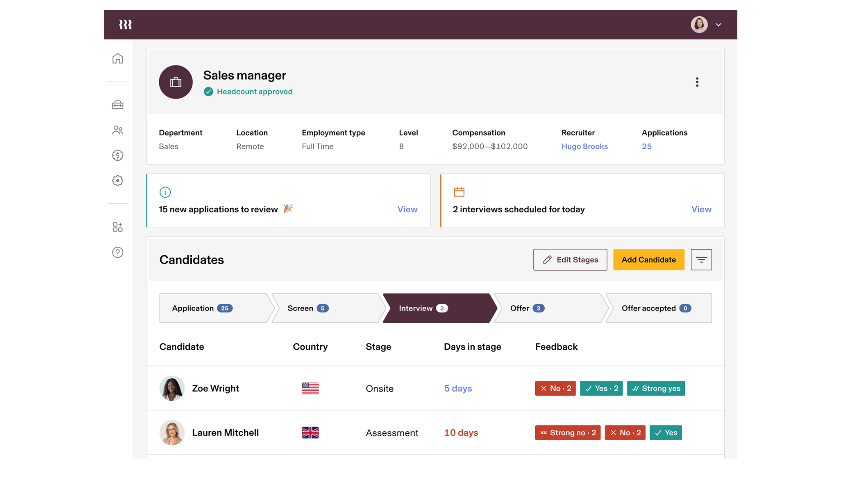Select the Screen stage tab

[x=325, y=308]
